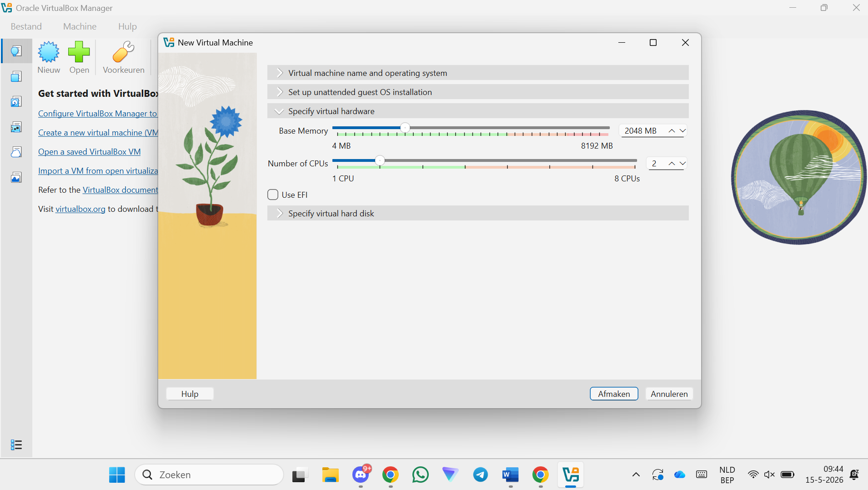Increase Number of CPUs with the up arrow
Image resolution: width=868 pixels, height=490 pixels.
click(672, 164)
